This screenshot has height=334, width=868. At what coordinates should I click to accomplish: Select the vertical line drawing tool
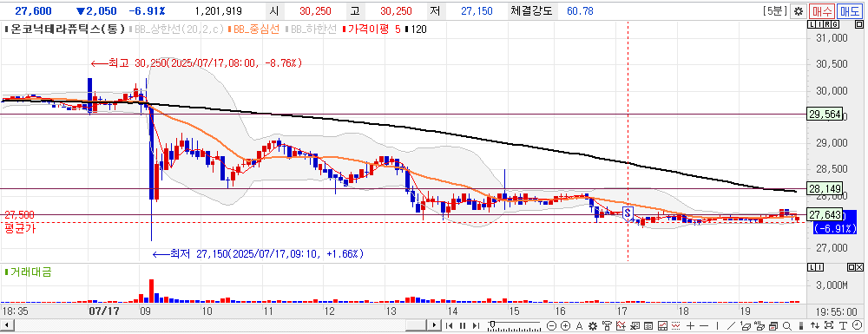pos(718,325)
